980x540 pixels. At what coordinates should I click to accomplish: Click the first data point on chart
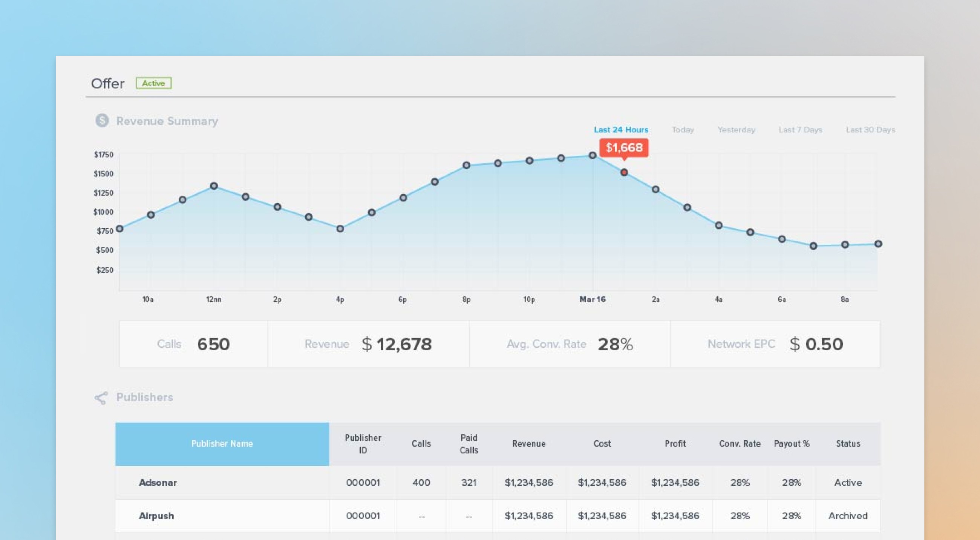point(119,229)
